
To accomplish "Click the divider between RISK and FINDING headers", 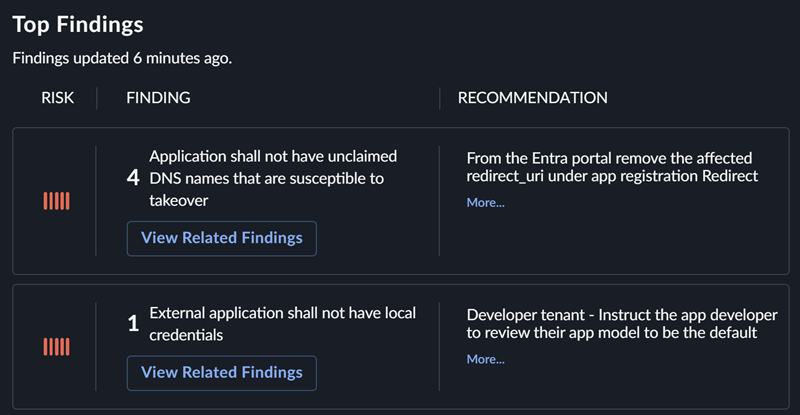I will [x=97, y=98].
